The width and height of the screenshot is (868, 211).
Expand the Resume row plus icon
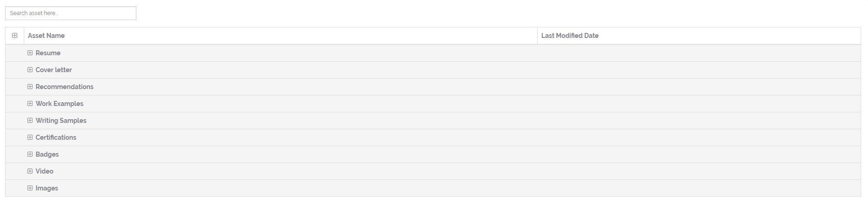[30, 53]
